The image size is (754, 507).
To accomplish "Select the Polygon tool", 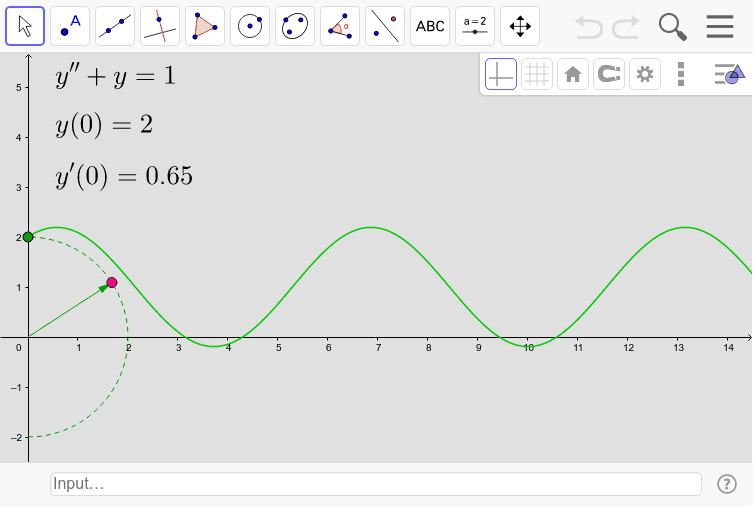I will 205,26.
